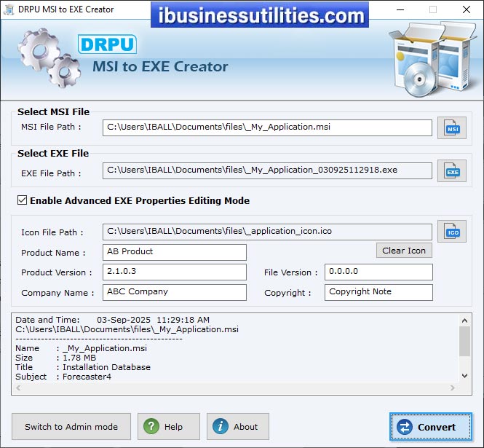Viewport: 484px width, 448px height.
Task: Click log panel scroll up arrow
Action: click(464, 321)
